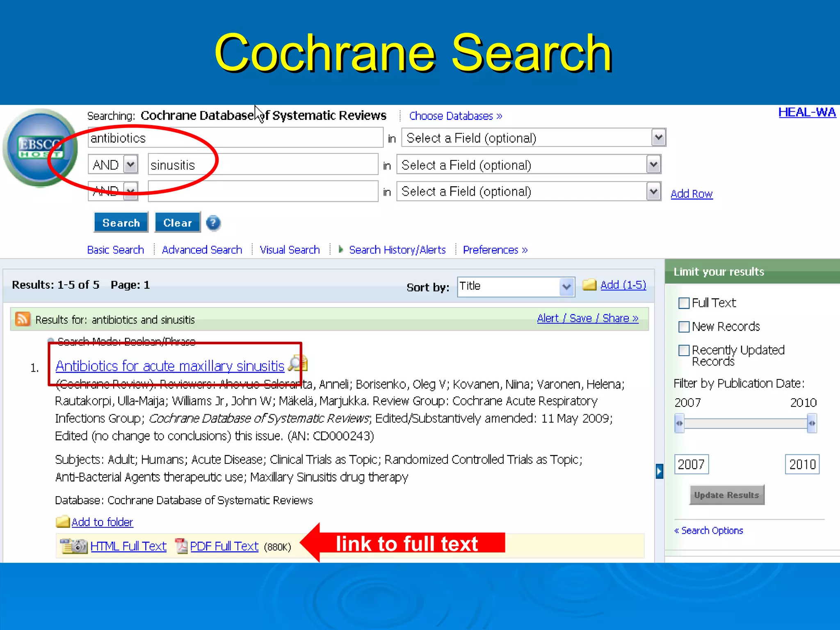The width and height of the screenshot is (840, 630).
Task: Switch to Basic Search
Action: (116, 249)
